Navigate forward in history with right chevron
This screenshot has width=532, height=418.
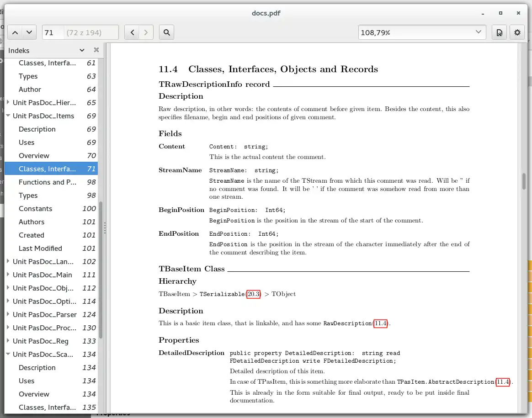point(146,32)
